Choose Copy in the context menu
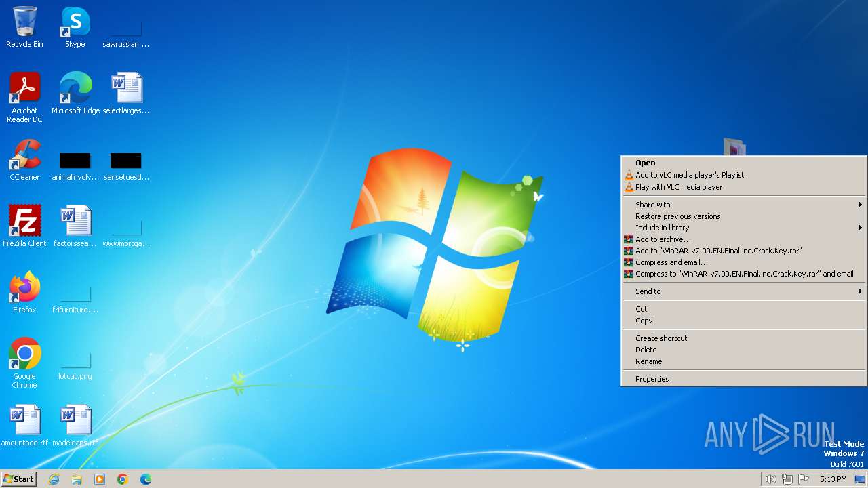This screenshot has height=488, width=868. coord(744,321)
